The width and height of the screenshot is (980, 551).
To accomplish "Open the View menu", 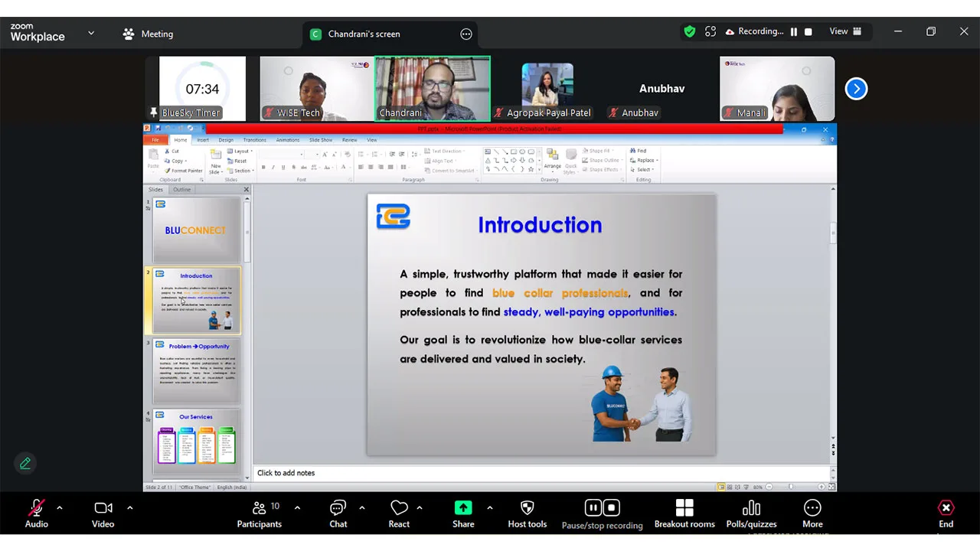I will tap(844, 31).
